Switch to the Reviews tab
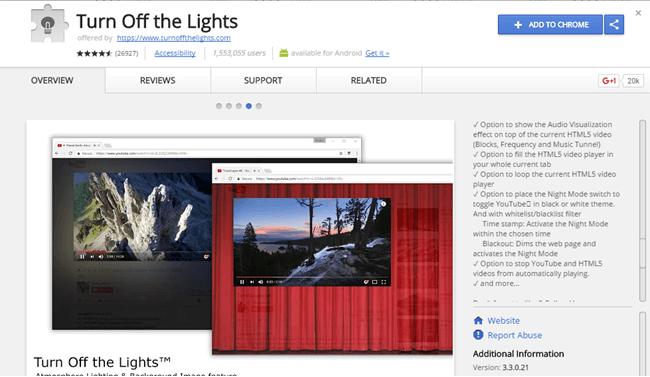The height and width of the screenshot is (377, 650). point(158,80)
